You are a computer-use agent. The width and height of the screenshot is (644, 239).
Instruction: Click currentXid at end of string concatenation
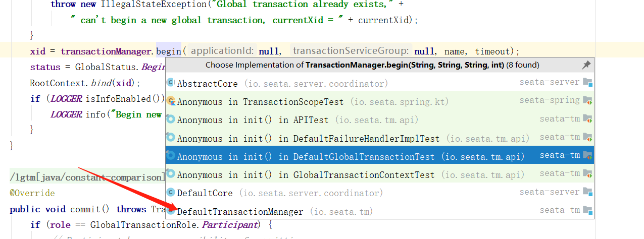click(384, 20)
